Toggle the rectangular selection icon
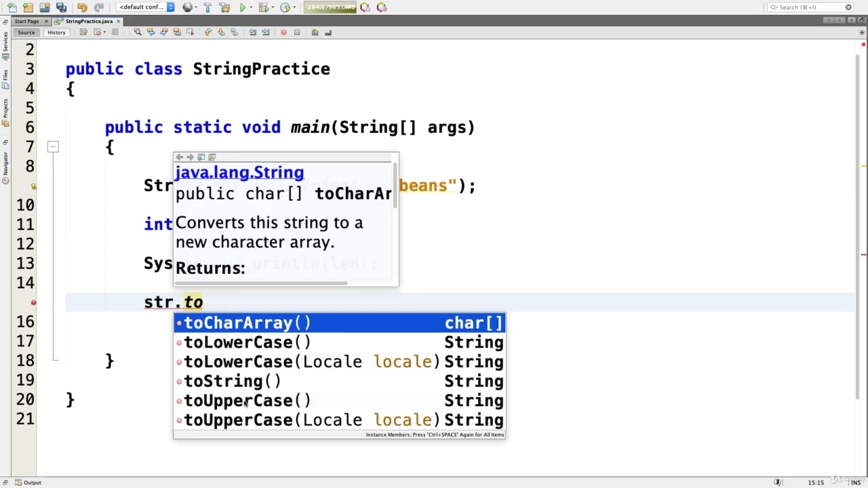The width and height of the screenshot is (868, 488). pos(190,33)
